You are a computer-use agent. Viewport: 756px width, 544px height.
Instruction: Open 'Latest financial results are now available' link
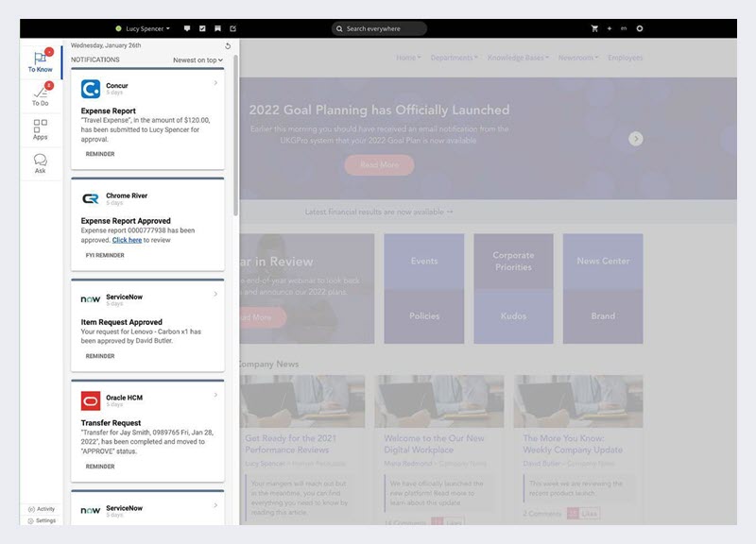pos(379,212)
